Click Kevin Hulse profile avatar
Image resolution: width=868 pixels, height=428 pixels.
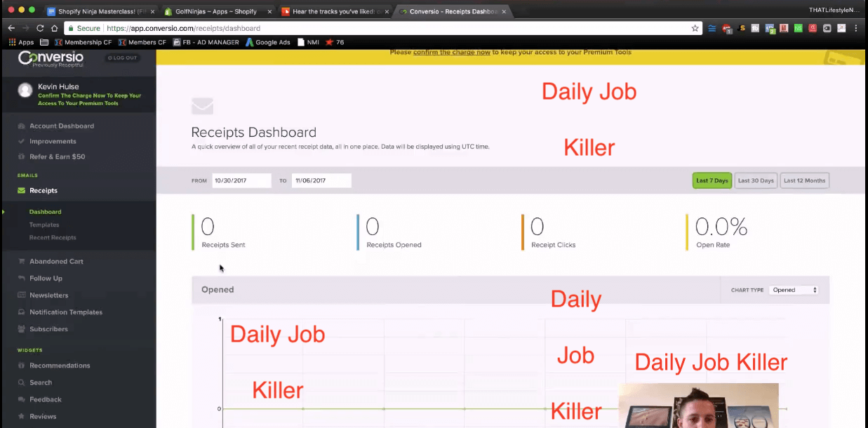[25, 90]
